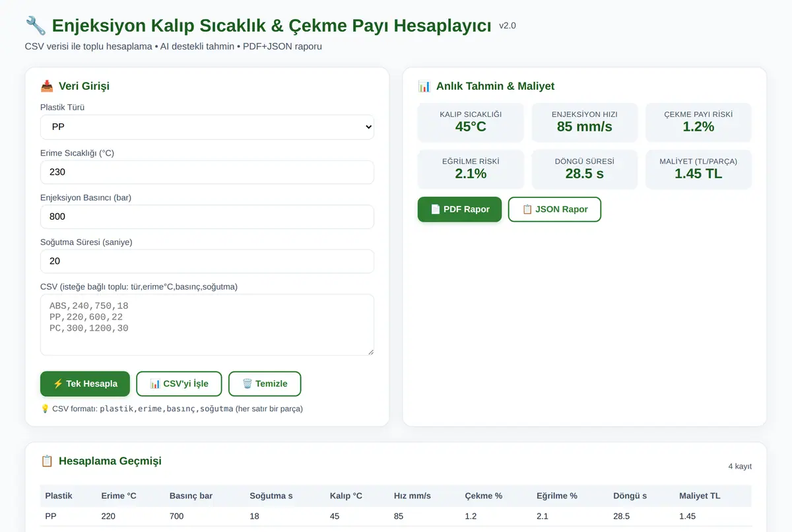The height and width of the screenshot is (532, 792).
Task: Click the lightbulb icon before CSV formatı hint
Action: point(45,409)
